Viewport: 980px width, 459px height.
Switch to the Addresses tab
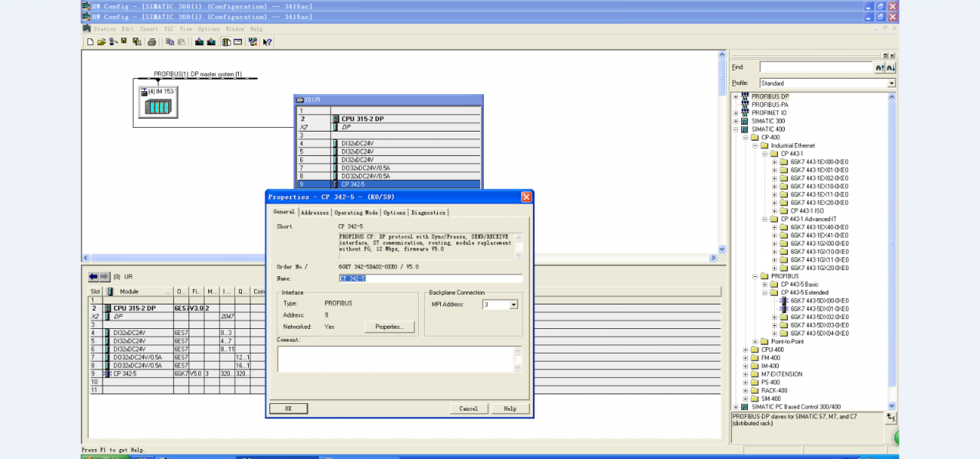315,213
